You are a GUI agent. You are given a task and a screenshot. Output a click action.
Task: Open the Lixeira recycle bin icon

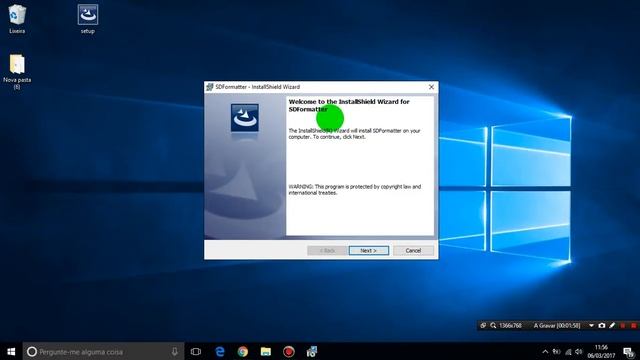[17, 19]
